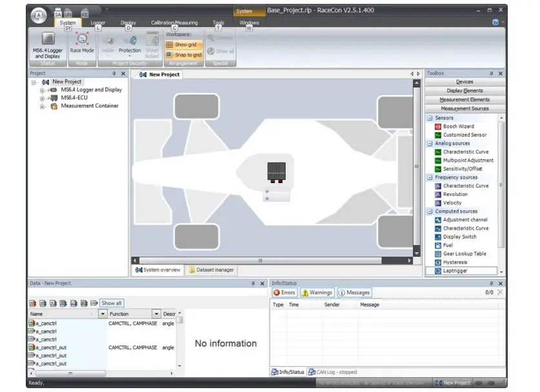Select the first a_camctrl_out data row
The width and height of the screenshot is (540, 392).
(101, 348)
